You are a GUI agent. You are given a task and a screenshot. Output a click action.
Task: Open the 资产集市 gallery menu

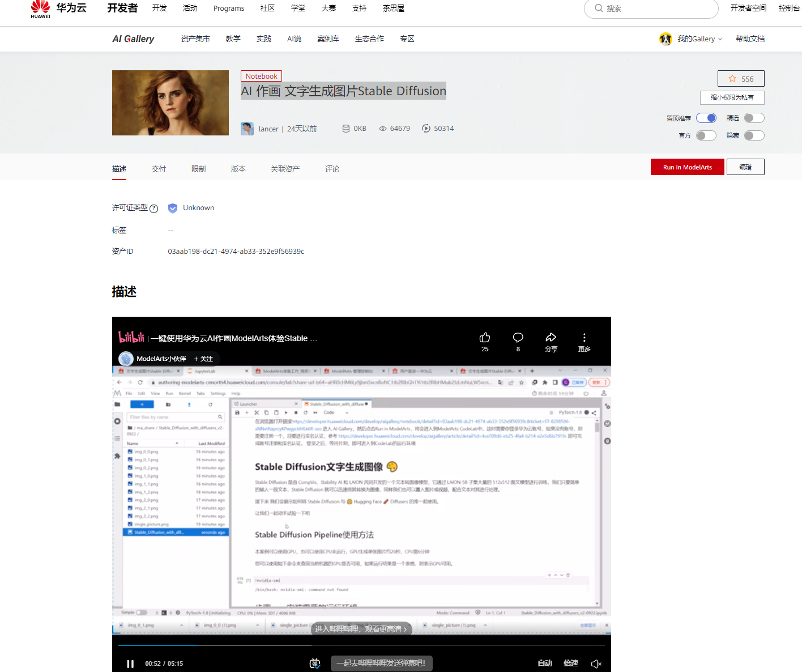pyautogui.click(x=195, y=39)
